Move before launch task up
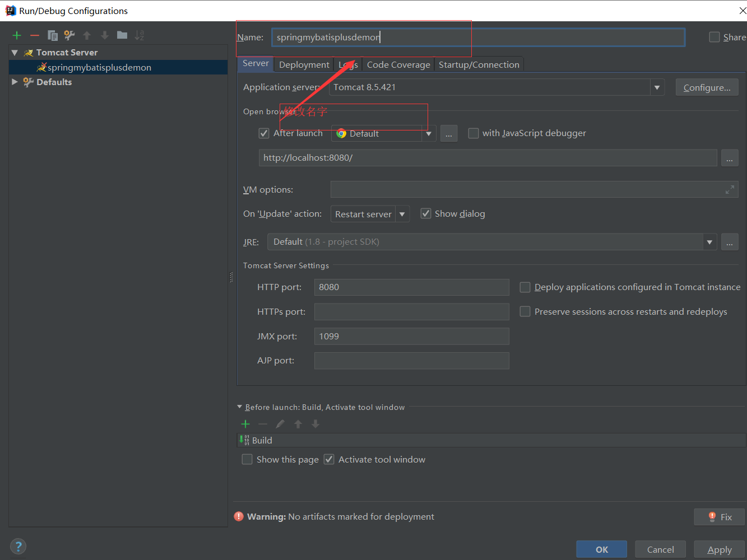The height and width of the screenshot is (560, 747). point(298,424)
